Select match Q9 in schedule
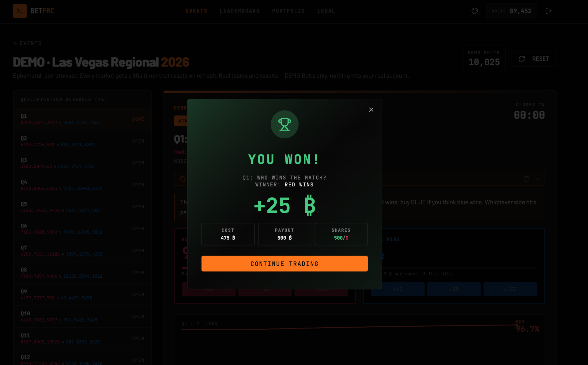This screenshot has height=365, width=588. (82, 295)
